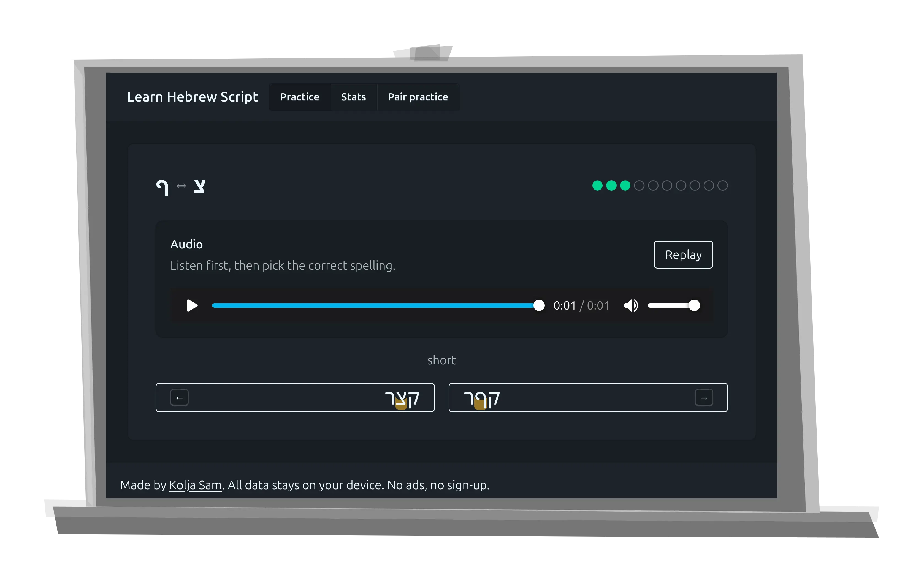Adjust the volume slider

pos(674,305)
